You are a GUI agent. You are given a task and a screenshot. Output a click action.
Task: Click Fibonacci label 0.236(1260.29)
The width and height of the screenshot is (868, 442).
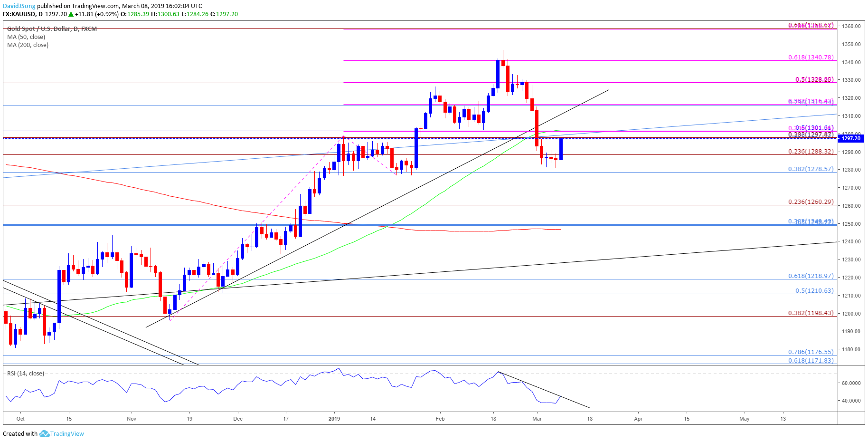[x=811, y=202]
